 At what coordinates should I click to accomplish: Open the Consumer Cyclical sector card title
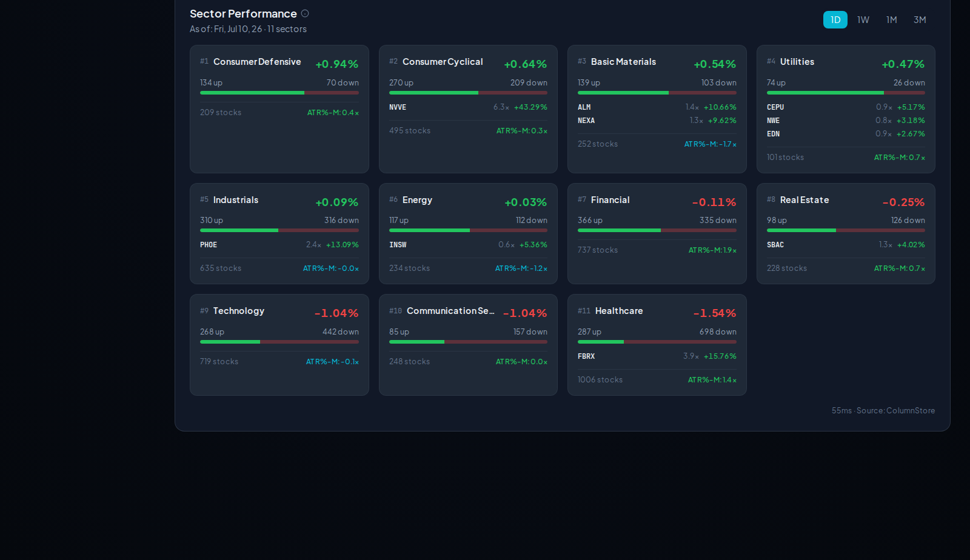point(443,62)
